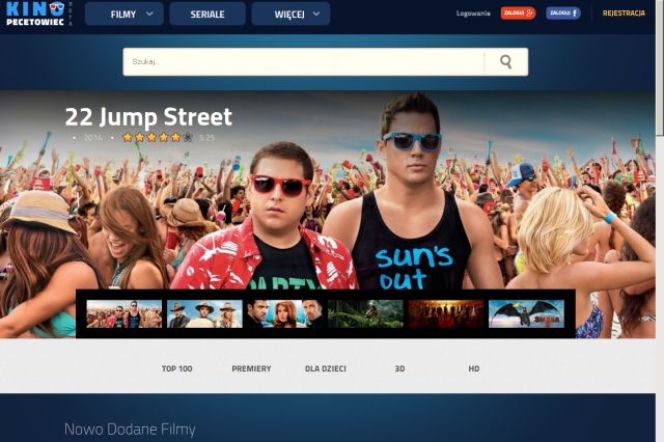Log in with the blue Facebook button
664x442 pixels.
pos(563,13)
